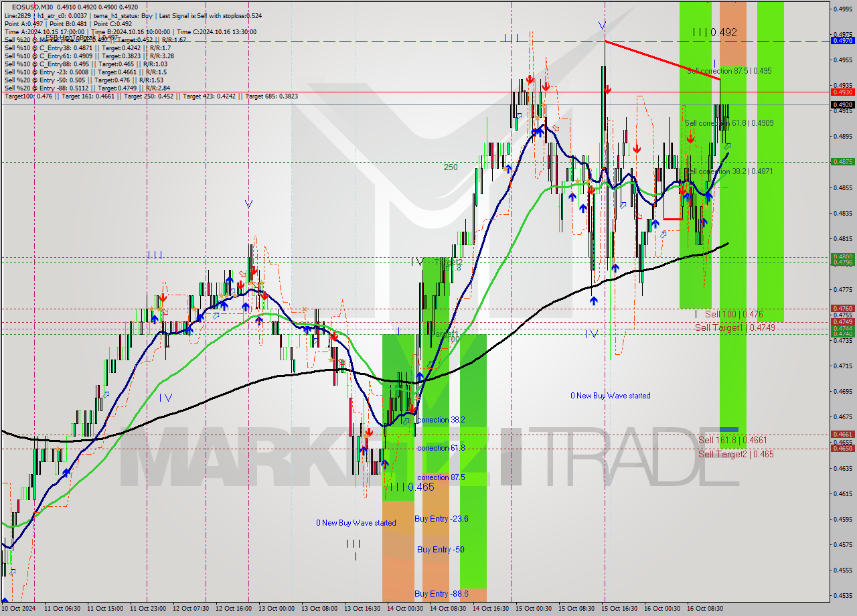Select the 'Sell %10 @ C_Entry38: 0.4871' line
This screenshot has width=857, height=616.
(87, 48)
